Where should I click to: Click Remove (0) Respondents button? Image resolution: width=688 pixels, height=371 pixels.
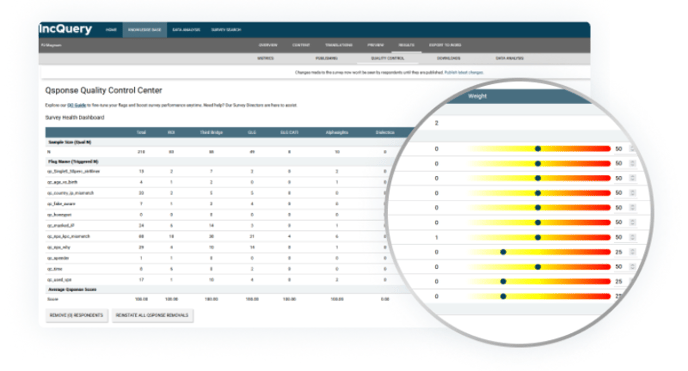coord(77,315)
